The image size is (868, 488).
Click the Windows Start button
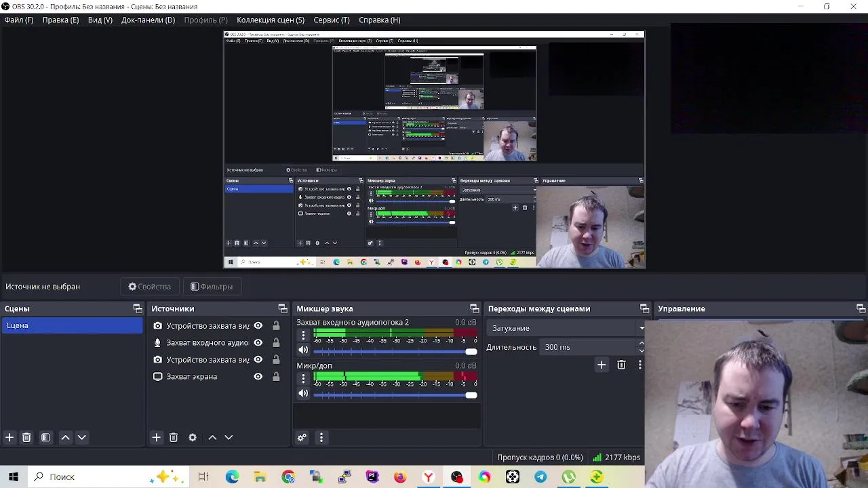pos(14,476)
